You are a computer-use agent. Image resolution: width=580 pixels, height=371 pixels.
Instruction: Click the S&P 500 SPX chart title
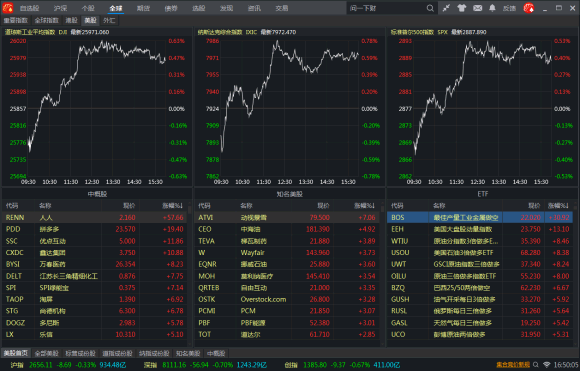[438, 32]
